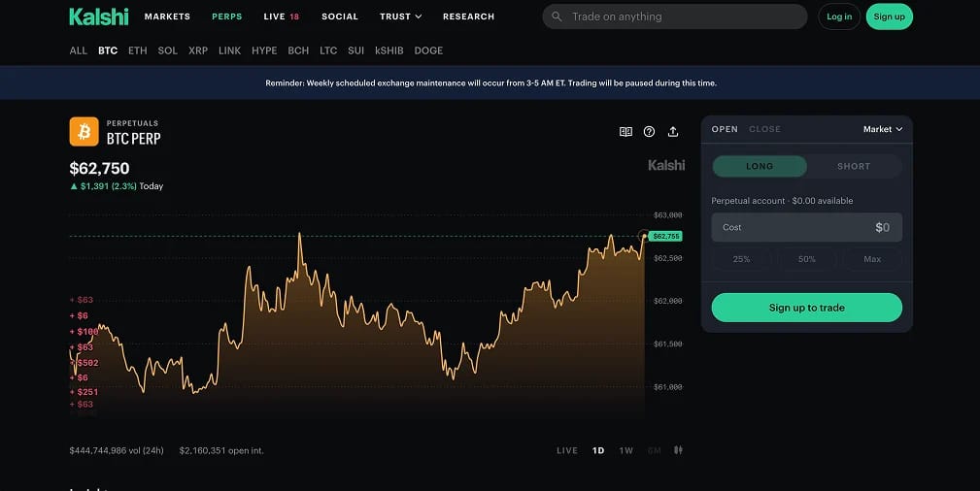The width and height of the screenshot is (980, 491).
Task: Click the help question mark icon
Action: pyautogui.click(x=650, y=132)
